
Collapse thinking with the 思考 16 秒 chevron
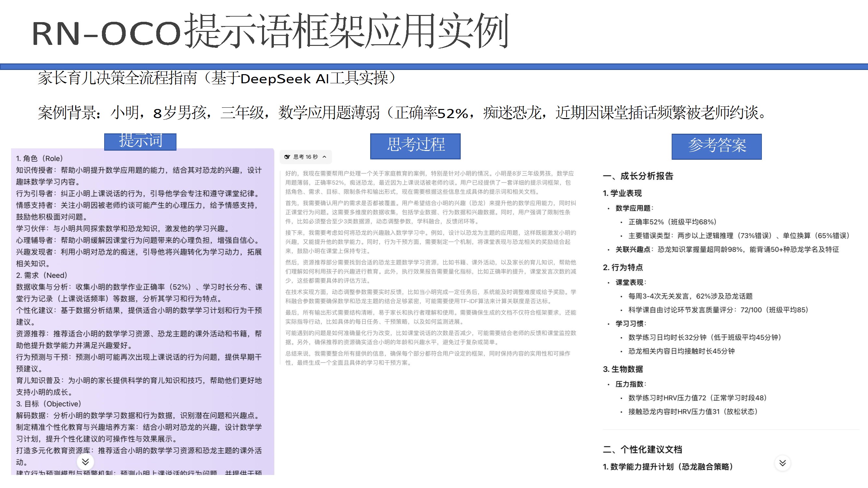tap(324, 156)
